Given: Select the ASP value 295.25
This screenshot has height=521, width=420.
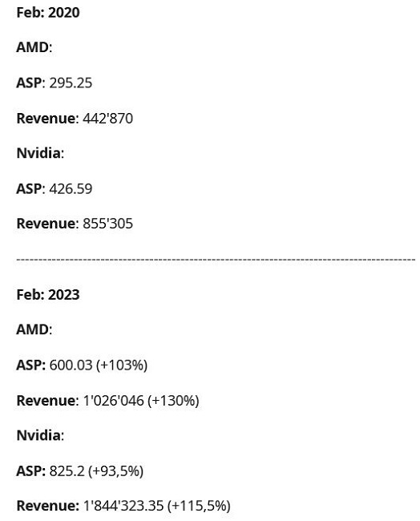Looking at the screenshot, I should pyautogui.click(x=71, y=83).
